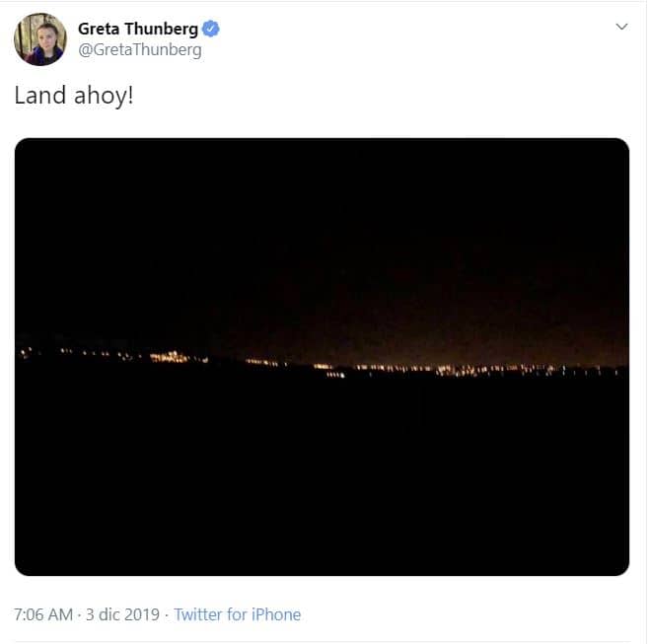The height and width of the screenshot is (644, 650).
Task: Open Greta Thunberg's profile avatar
Action: [39, 39]
